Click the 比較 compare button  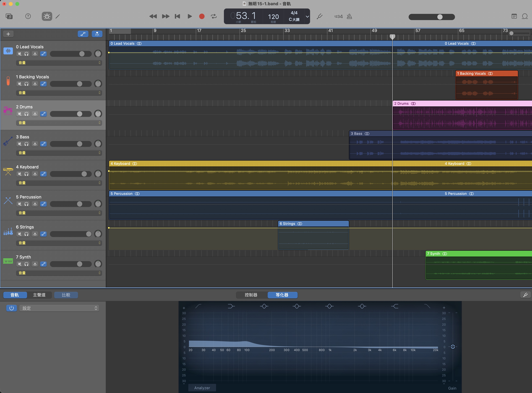[x=66, y=295]
